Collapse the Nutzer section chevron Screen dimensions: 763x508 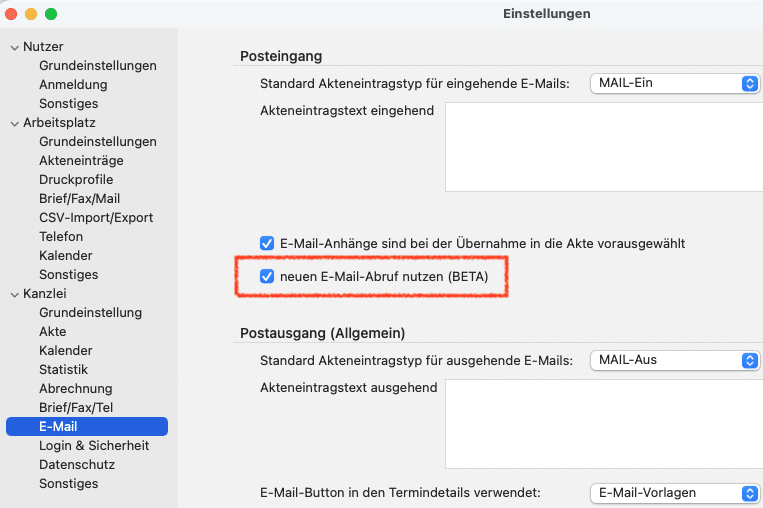[x=14, y=47]
